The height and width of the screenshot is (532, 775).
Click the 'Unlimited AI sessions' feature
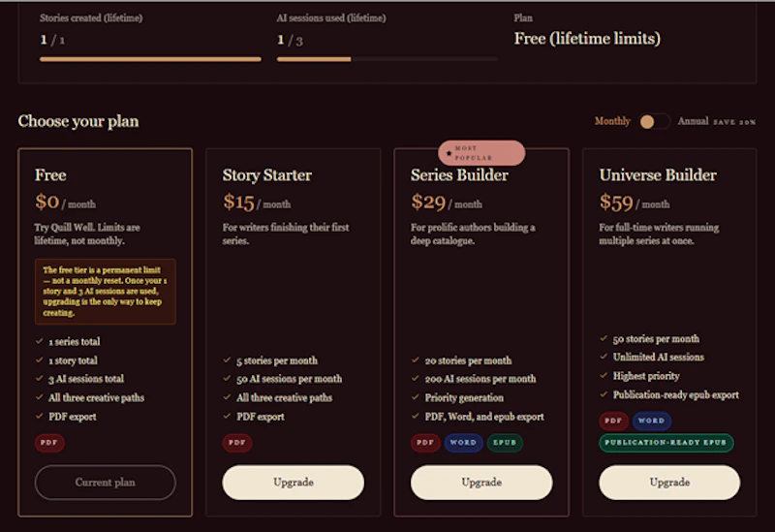659,357
